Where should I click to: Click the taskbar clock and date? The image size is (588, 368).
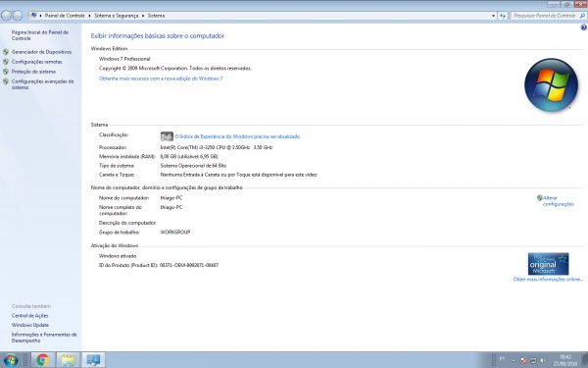(x=565, y=360)
